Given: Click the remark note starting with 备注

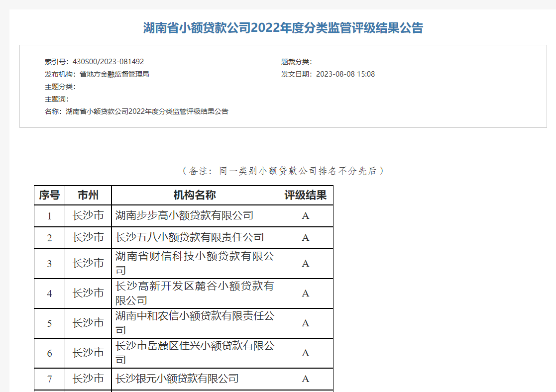Looking at the screenshot, I should click(283, 171).
